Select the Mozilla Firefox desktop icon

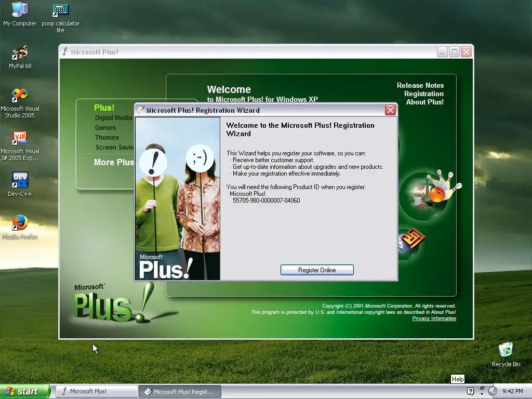point(20,227)
